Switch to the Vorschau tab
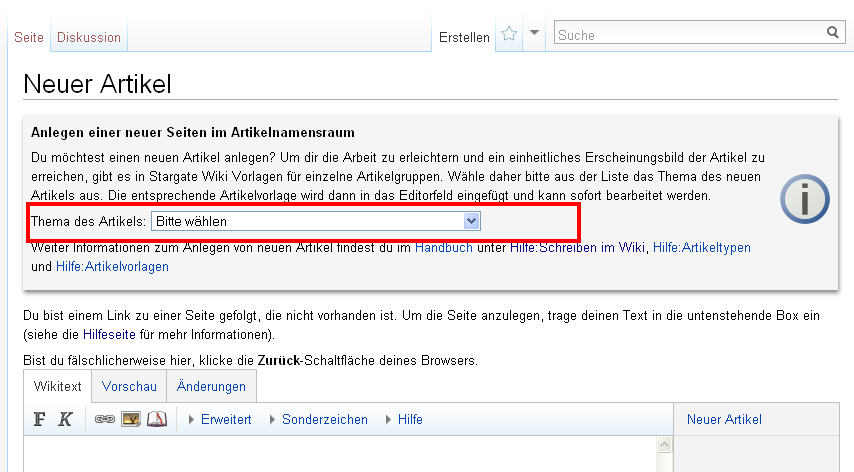The image size is (854, 472). pos(129,386)
